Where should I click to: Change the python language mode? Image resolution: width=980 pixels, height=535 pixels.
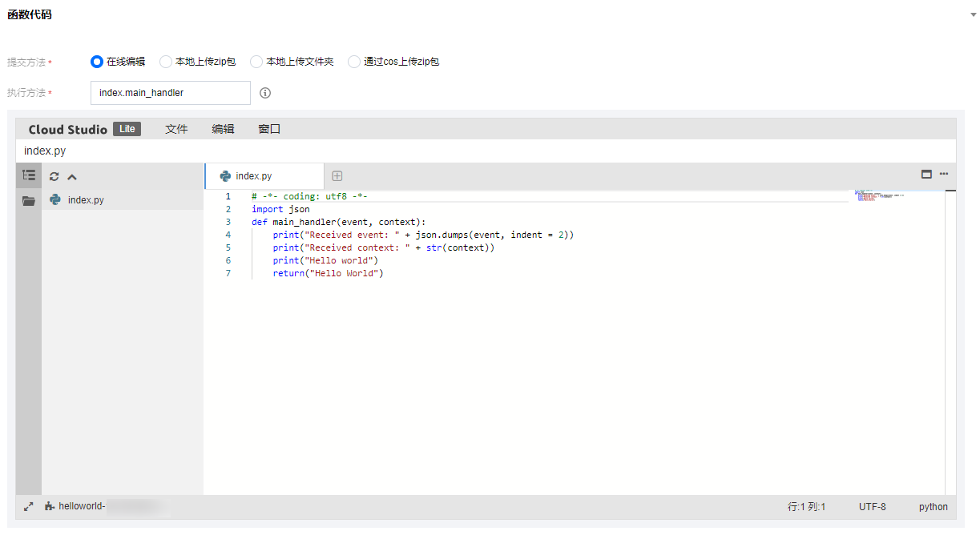coord(934,507)
